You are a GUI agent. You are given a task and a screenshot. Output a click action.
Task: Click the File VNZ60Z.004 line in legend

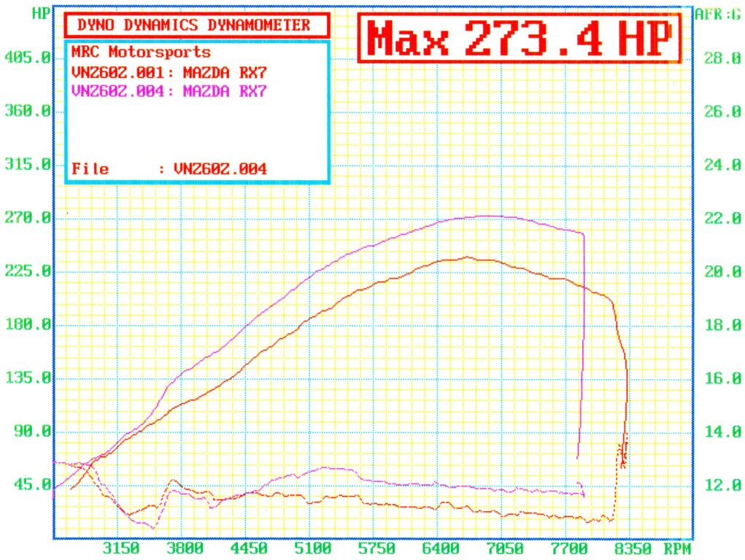tap(169, 168)
